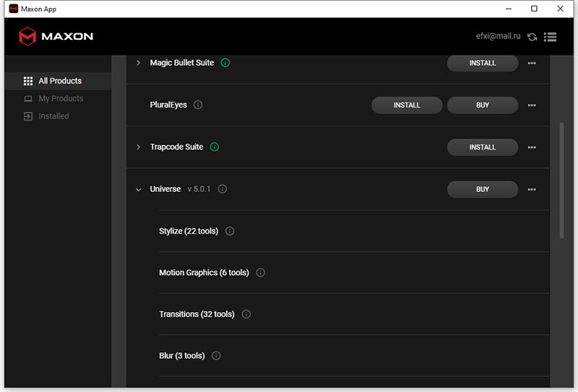Click the PluralEyes product name
Image resolution: width=578 pixels, height=392 pixels.
[x=168, y=105]
